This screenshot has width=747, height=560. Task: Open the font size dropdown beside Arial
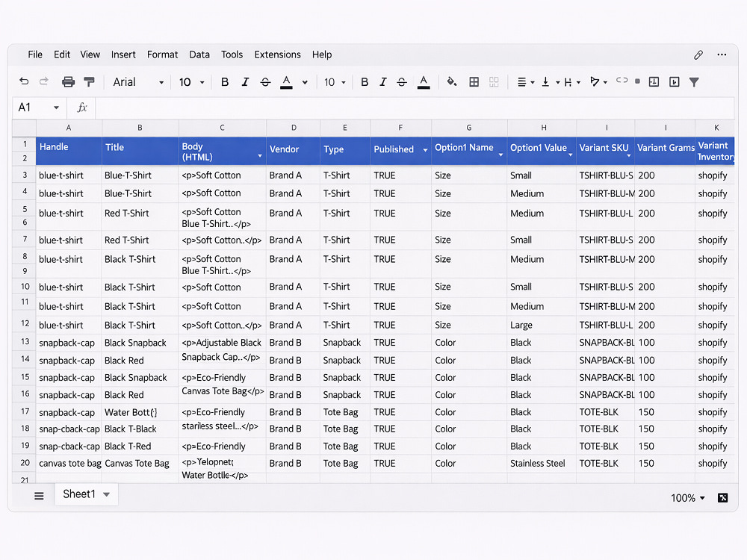[191, 82]
